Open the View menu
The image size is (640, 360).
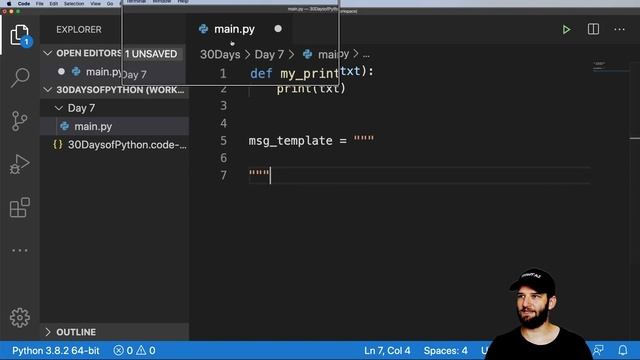tap(96, 3)
